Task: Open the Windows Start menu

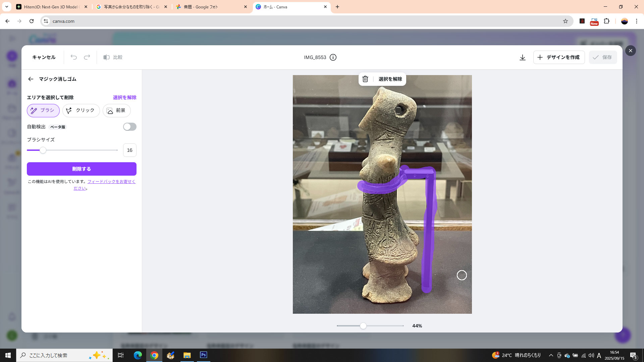Action: tap(8, 355)
